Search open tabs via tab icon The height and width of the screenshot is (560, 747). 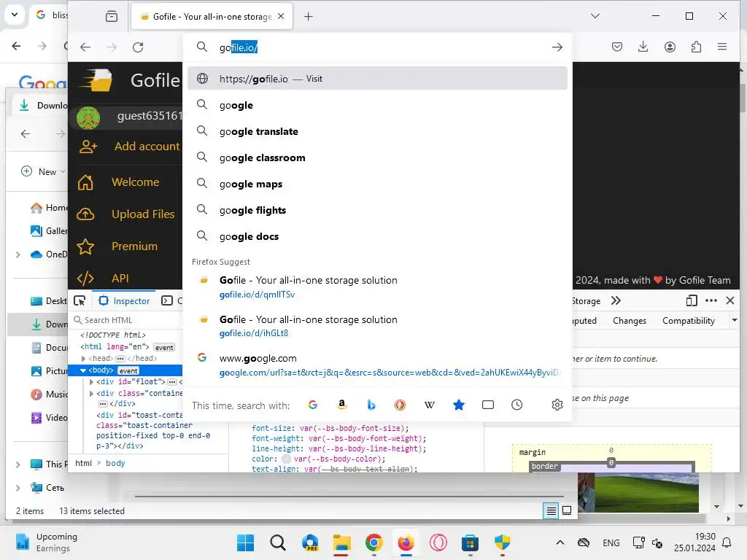click(x=488, y=405)
